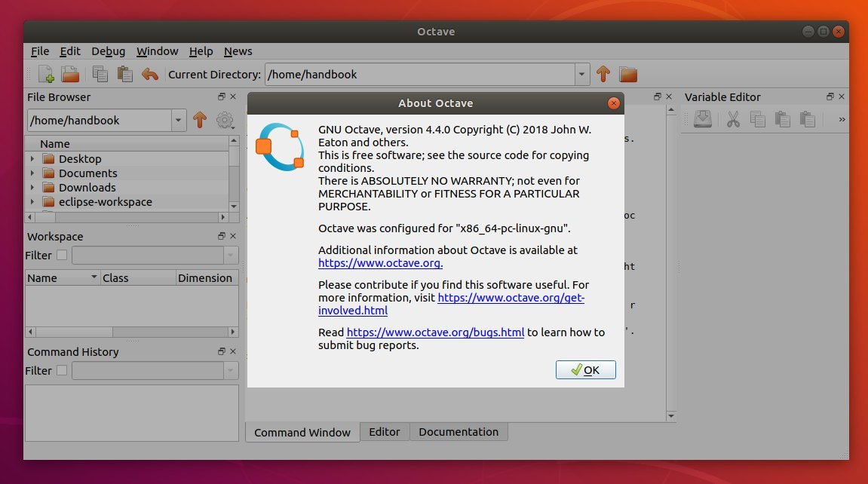Click the Paste icon in main toolbar
Screen dimensions: 868x484
pos(124,74)
